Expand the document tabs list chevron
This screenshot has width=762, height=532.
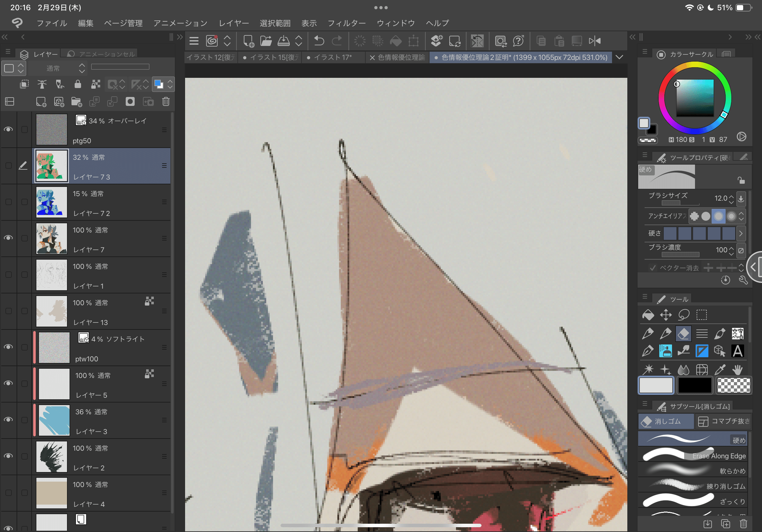619,57
